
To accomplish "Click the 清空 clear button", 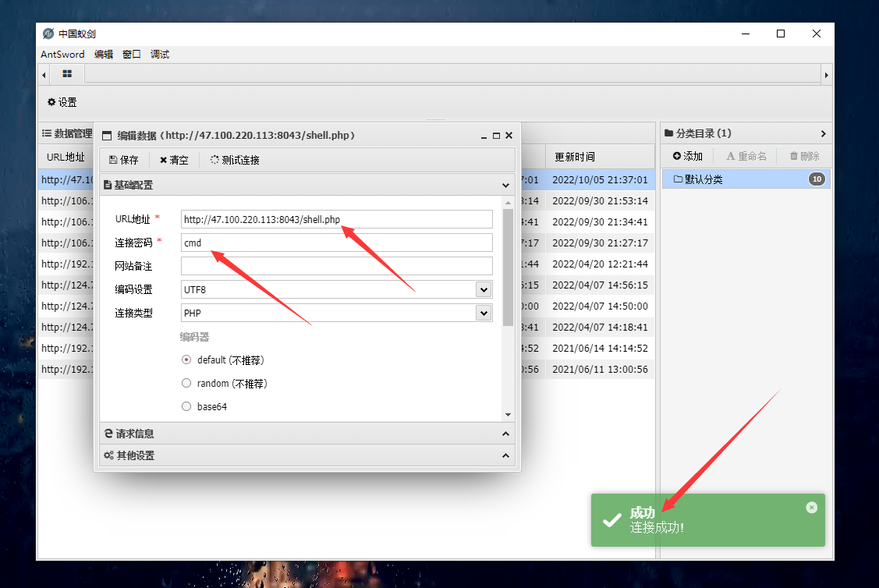I will click(x=174, y=160).
